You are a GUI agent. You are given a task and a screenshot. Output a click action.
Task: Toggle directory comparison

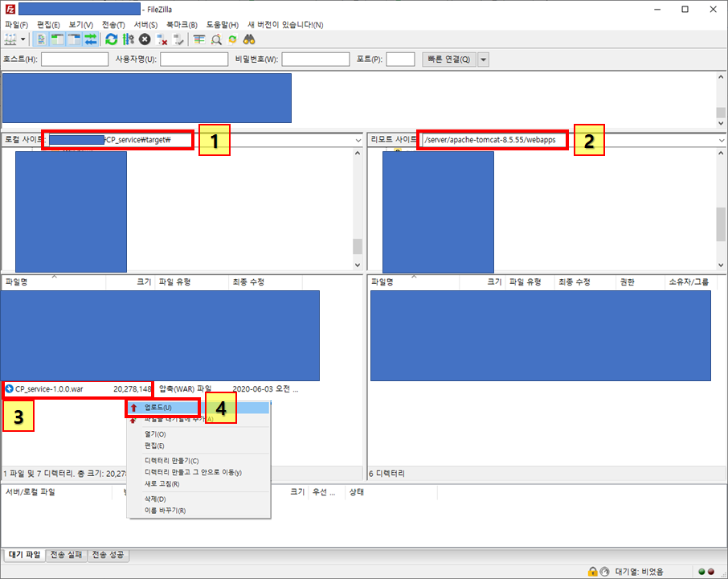(216, 39)
